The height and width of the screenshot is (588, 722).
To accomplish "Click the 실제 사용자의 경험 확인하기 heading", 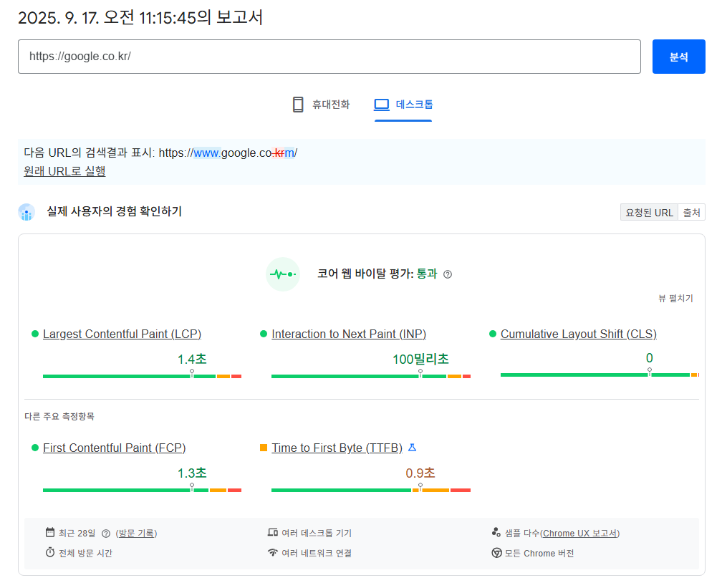I will (x=114, y=211).
